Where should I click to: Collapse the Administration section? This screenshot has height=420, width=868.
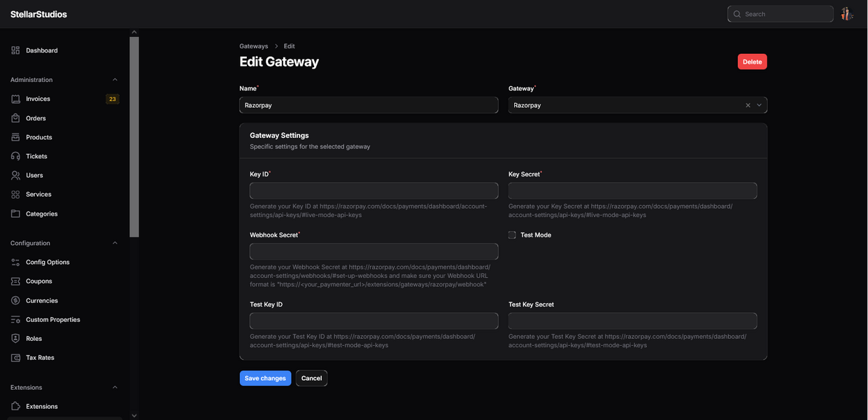[115, 80]
